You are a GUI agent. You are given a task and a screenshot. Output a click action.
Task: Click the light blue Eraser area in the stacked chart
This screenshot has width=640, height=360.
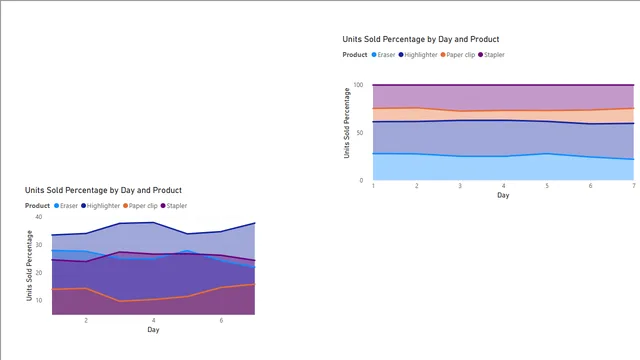503,168
